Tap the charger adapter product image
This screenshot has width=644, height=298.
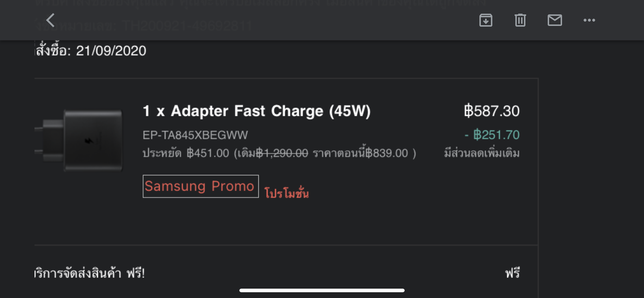79,140
